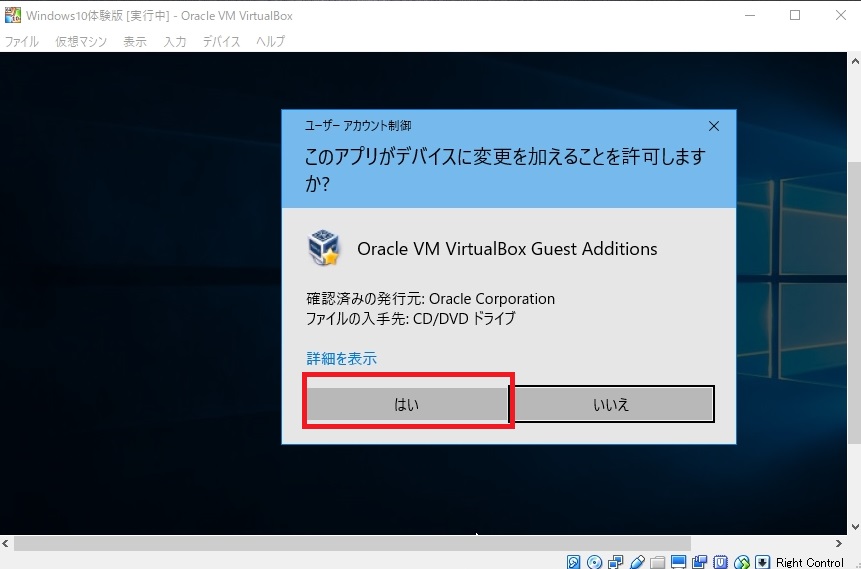
Task: Open the 詳細を表示 link
Action: pyautogui.click(x=342, y=359)
